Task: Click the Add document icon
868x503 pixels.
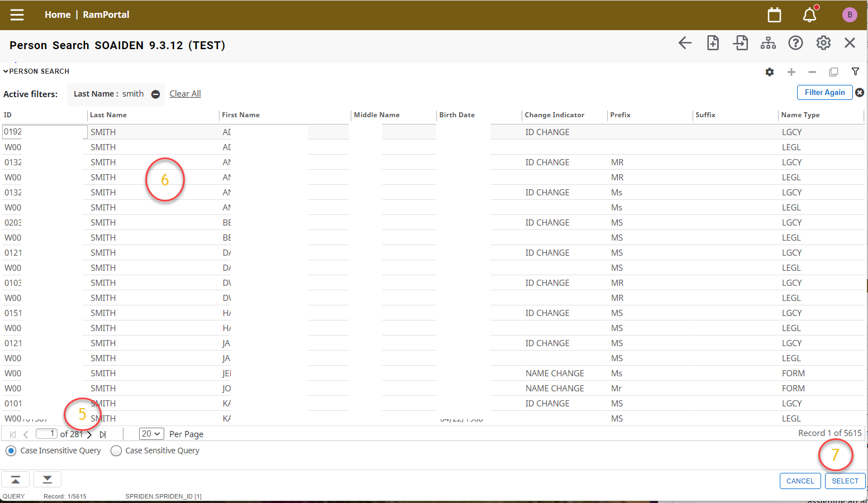Action: [x=713, y=43]
